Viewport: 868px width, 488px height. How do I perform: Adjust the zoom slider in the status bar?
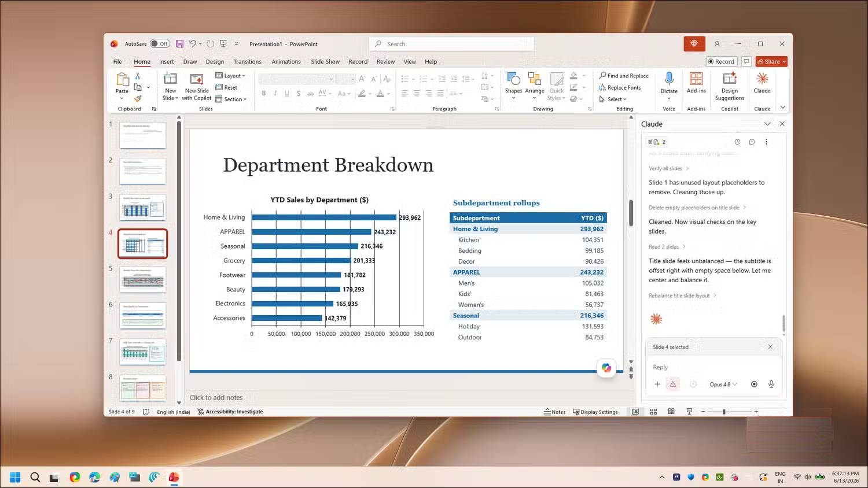pos(724,412)
